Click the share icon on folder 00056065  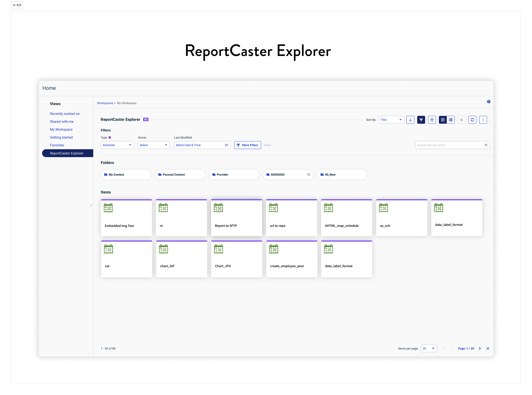coord(308,175)
